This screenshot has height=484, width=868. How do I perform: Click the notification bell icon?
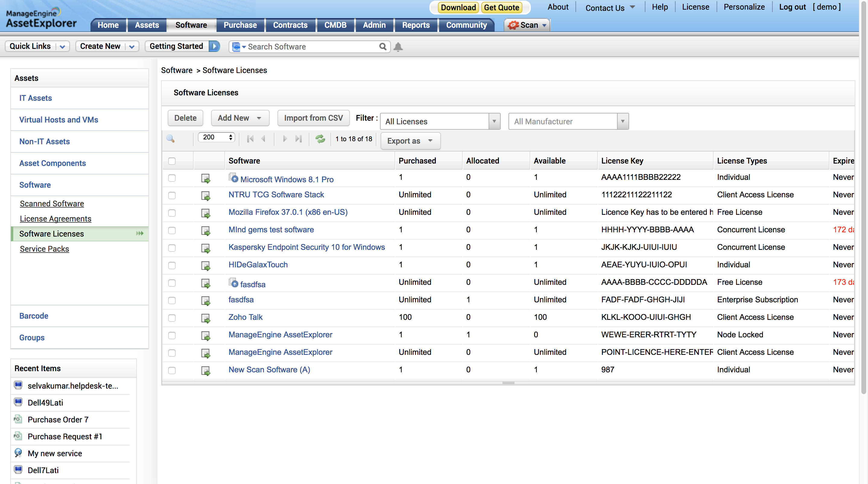coord(398,46)
